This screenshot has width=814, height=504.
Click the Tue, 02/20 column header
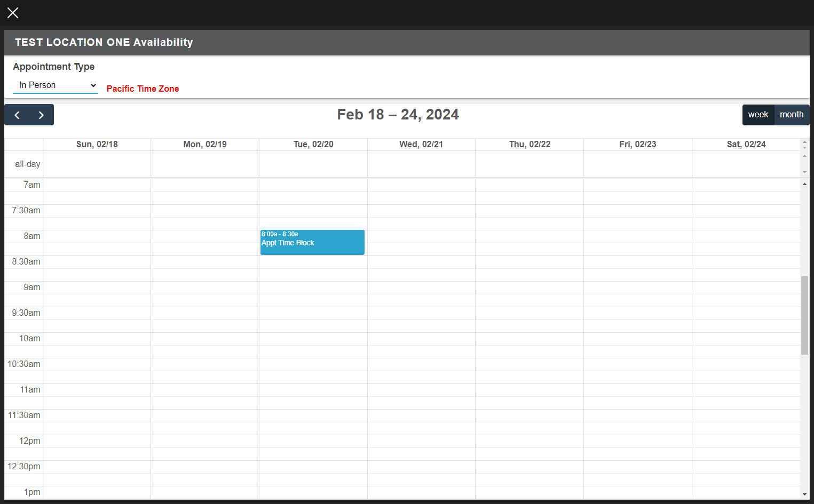(x=313, y=145)
